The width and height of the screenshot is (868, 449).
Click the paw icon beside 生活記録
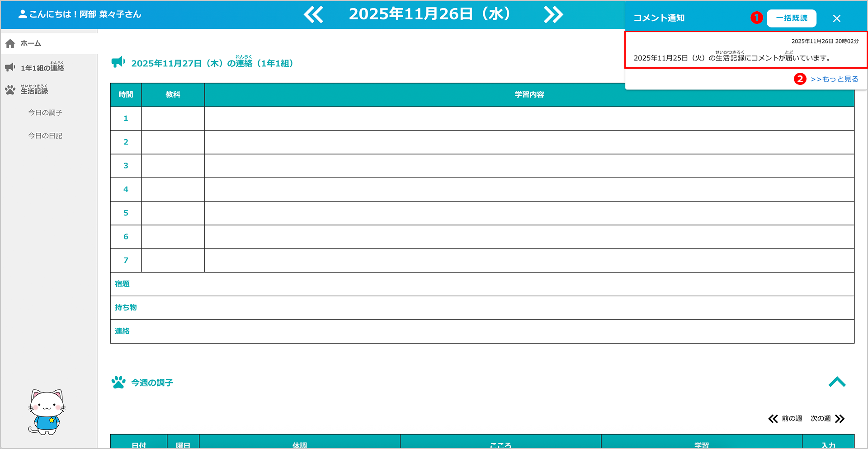10,90
